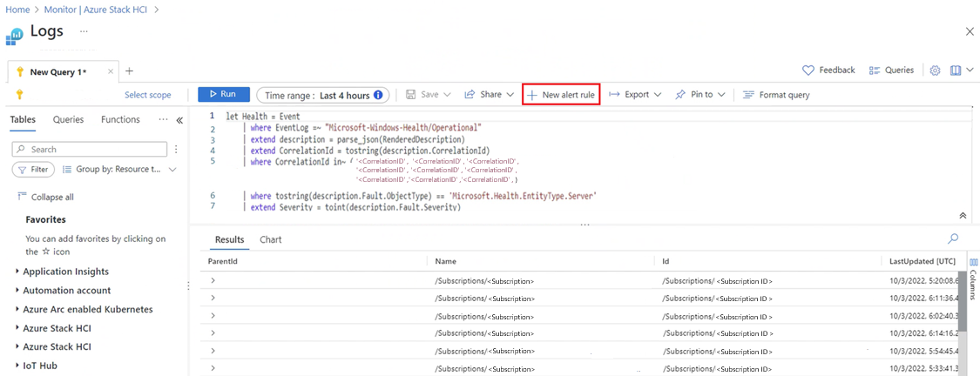Expand the result row dated 5:54:45

click(x=213, y=351)
